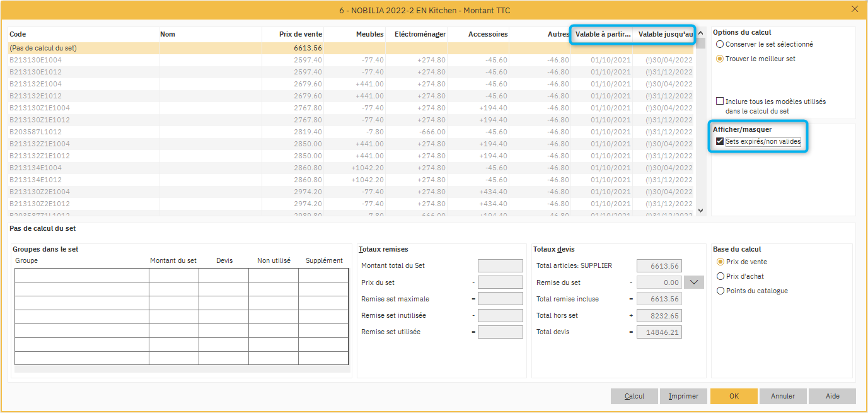Viewport: 868px width, 413px height.
Task: Select 'Trouver le meilleur set' radio option
Action: (x=720, y=59)
